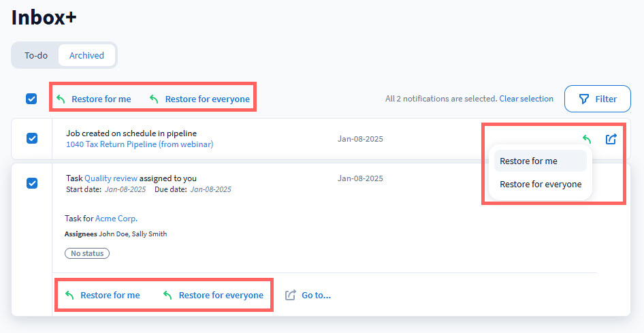Click the green arrow before top toolbar Restore for everyone
The height and width of the screenshot is (333, 644).
(155, 99)
